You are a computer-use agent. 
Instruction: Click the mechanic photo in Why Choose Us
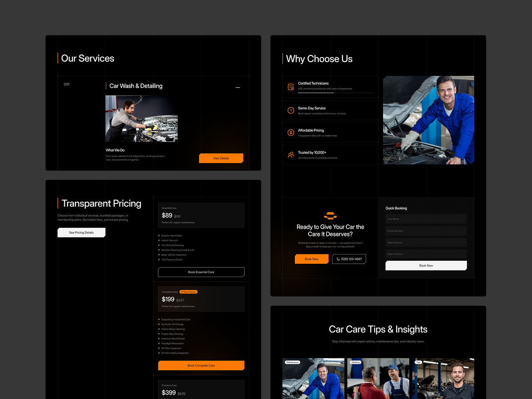pyautogui.click(x=428, y=120)
